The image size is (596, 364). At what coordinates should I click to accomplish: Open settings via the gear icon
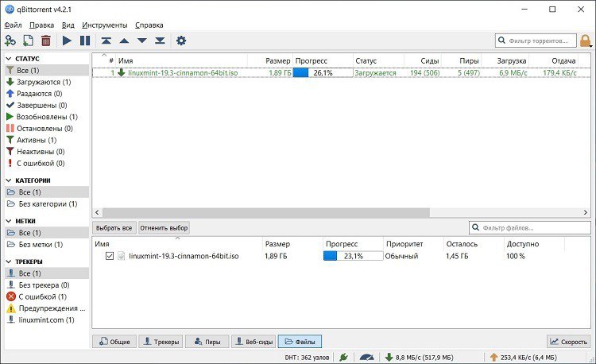tap(181, 41)
